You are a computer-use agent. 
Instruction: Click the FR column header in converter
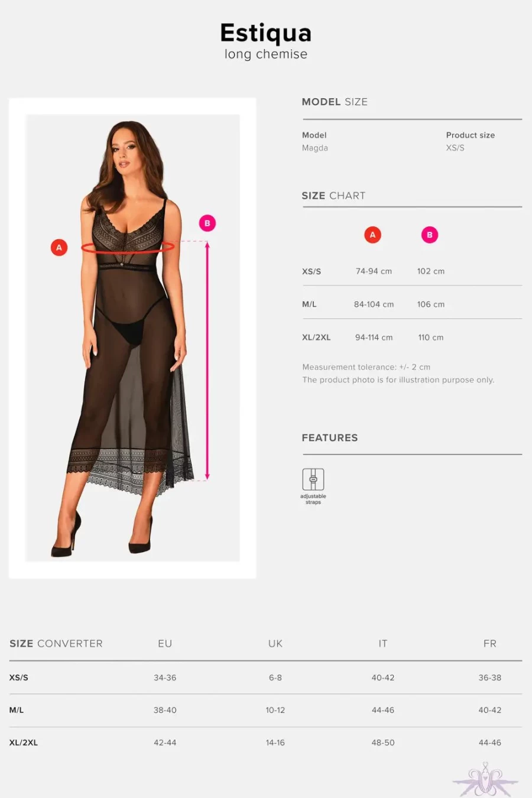[x=490, y=643]
